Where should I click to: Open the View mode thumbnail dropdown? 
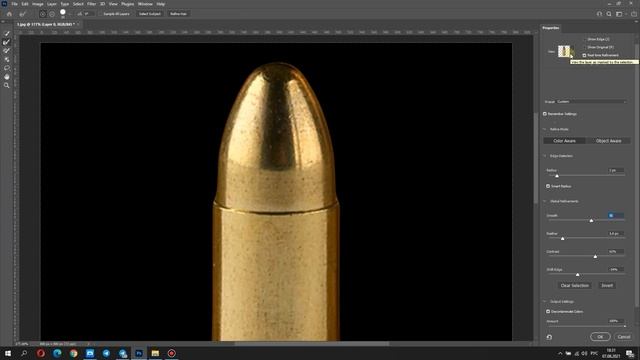(x=566, y=51)
